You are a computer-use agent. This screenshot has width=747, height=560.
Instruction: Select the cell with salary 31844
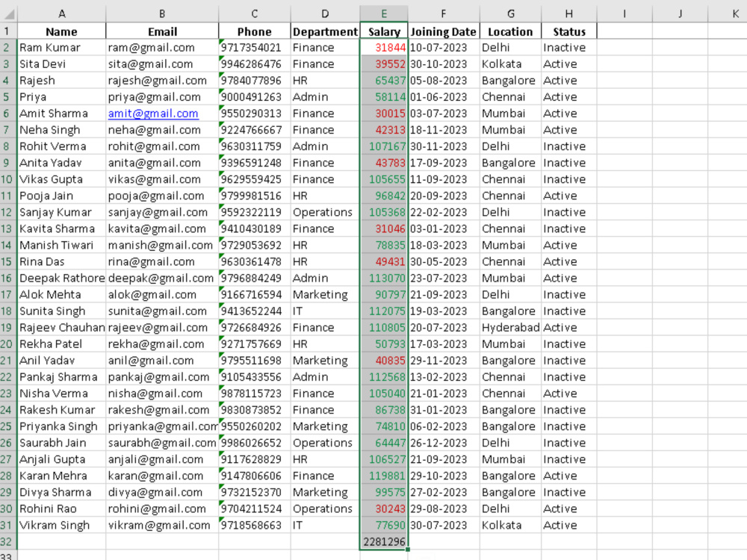point(384,48)
